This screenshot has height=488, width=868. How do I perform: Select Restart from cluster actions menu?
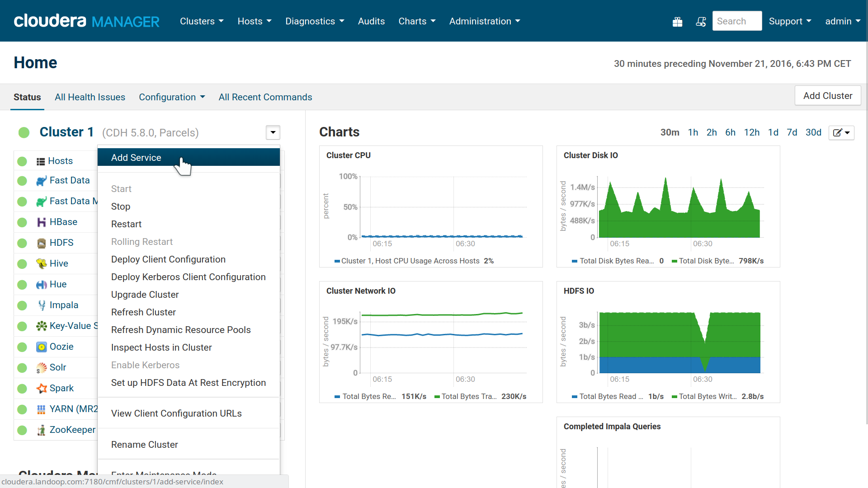126,224
